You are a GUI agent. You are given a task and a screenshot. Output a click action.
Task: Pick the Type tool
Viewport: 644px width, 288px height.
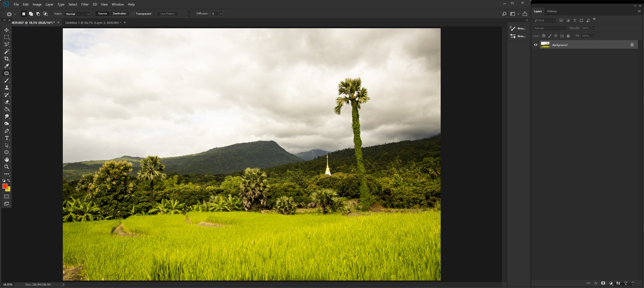point(6,138)
